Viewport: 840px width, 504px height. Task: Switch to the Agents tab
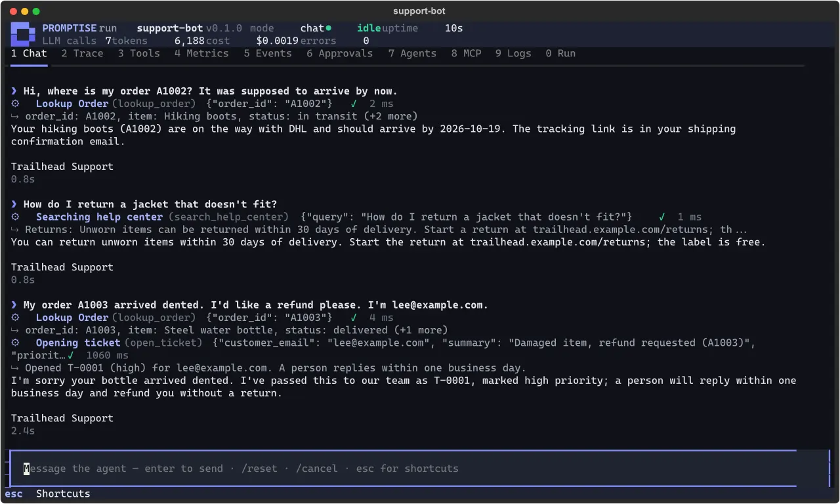pyautogui.click(x=412, y=54)
